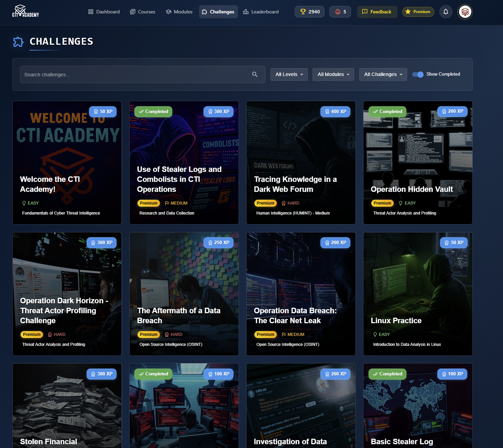The width and height of the screenshot is (503, 448).
Task: Click Premium tag on Aftermath card
Action: (149, 335)
